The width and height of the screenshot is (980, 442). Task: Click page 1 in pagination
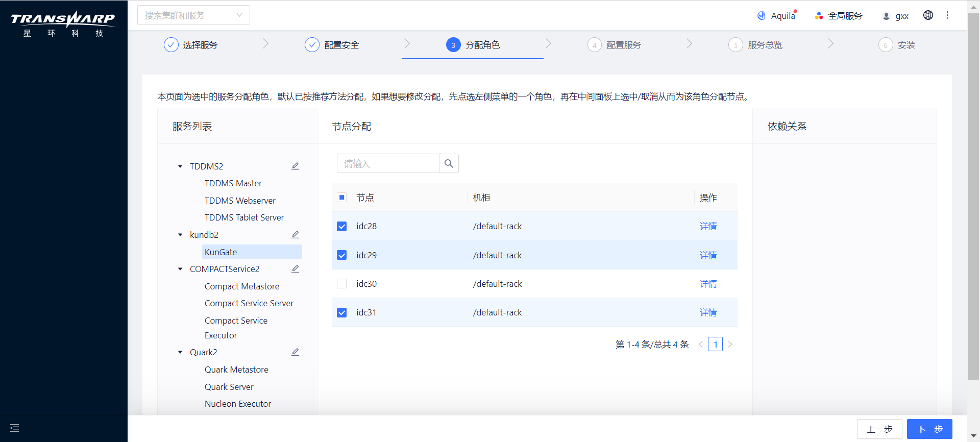715,345
